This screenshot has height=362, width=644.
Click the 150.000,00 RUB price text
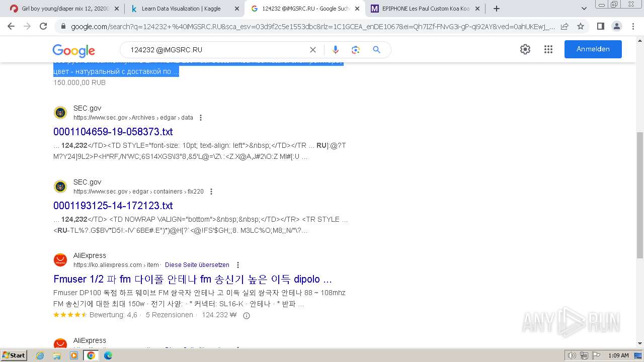(x=79, y=82)
